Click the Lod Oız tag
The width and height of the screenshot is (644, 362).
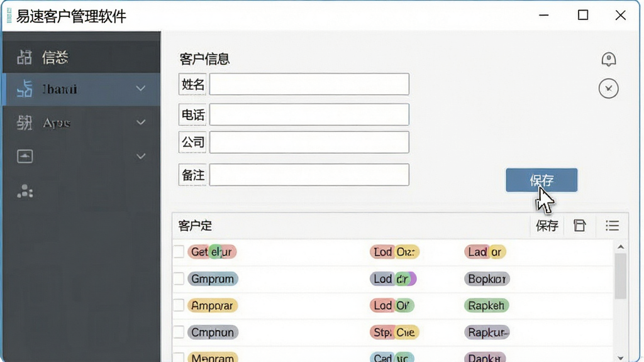tap(394, 251)
